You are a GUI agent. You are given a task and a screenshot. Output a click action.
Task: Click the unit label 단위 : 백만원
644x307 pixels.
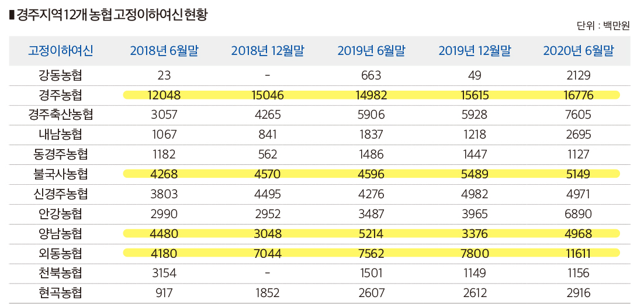(603, 26)
